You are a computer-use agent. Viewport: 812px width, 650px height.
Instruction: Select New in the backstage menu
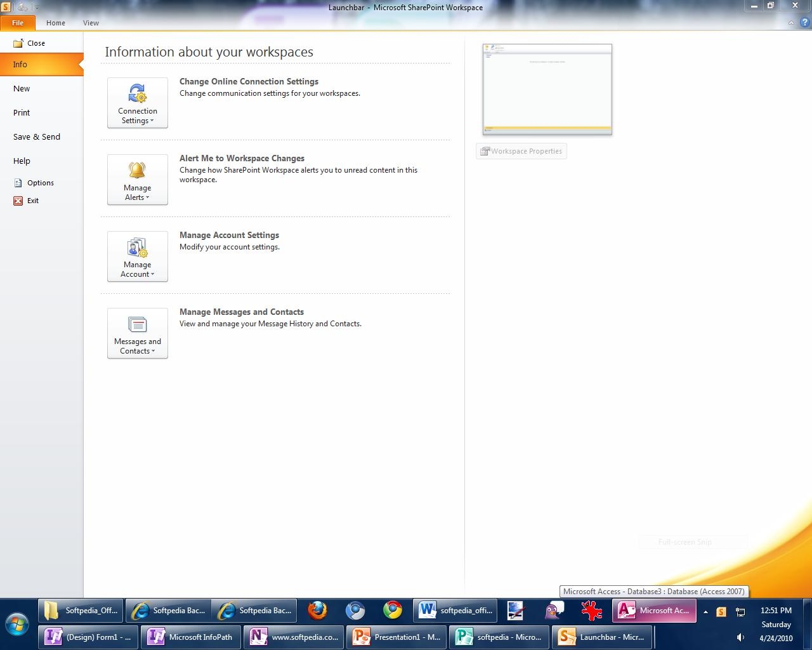[22, 89]
